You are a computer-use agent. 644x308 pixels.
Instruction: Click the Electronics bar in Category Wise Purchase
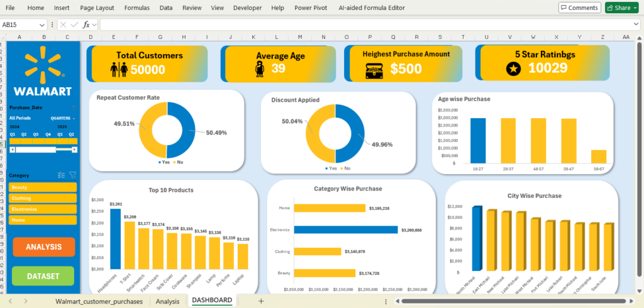[347, 229]
